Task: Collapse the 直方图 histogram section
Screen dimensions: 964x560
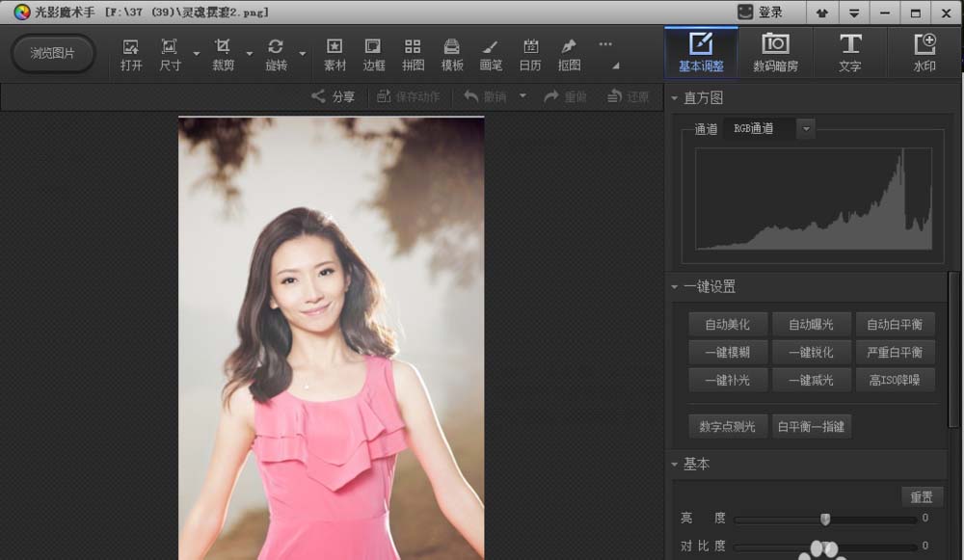Action: tap(675, 98)
